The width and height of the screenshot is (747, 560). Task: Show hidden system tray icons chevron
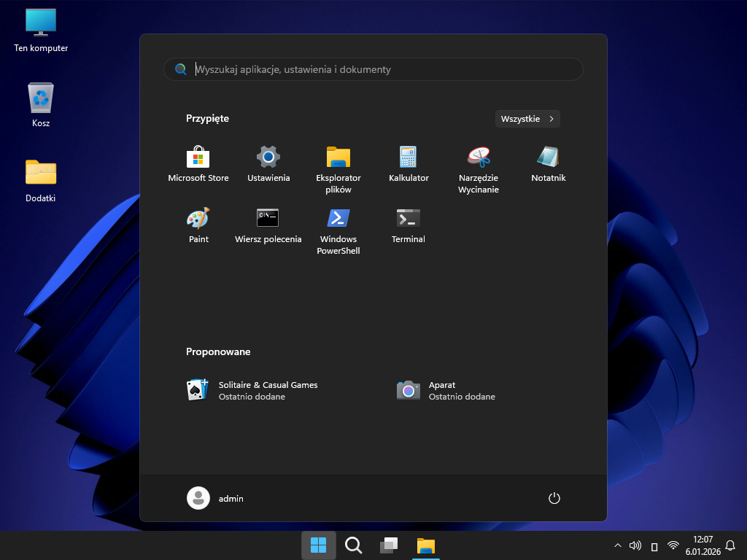coord(618,545)
